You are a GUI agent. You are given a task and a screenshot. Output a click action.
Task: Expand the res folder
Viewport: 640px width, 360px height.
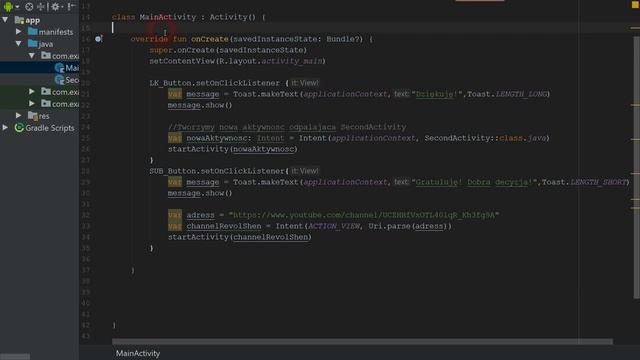(x=18, y=116)
